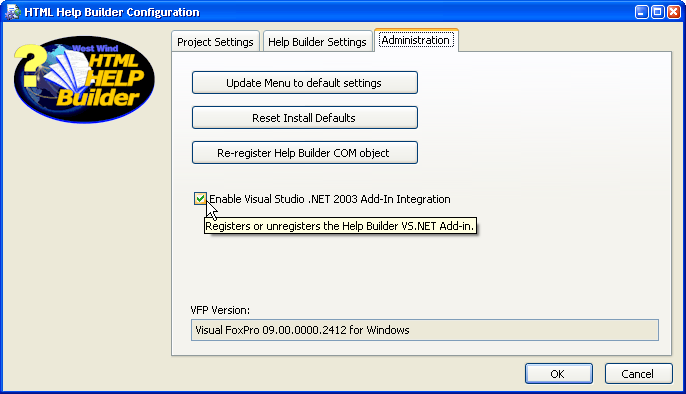This screenshot has width=686, height=394.
Task: Click the West Wind HTML Help Builder logo
Action: [x=84, y=79]
